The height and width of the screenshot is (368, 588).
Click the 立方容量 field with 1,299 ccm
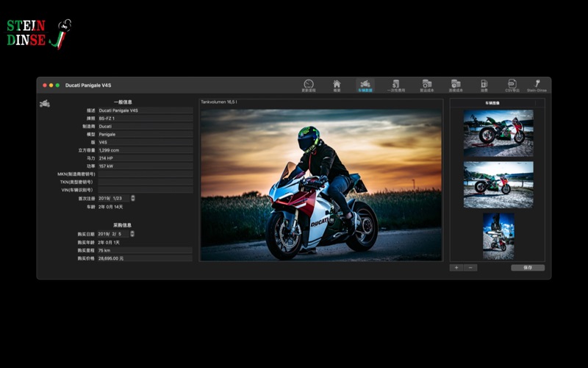(x=145, y=150)
